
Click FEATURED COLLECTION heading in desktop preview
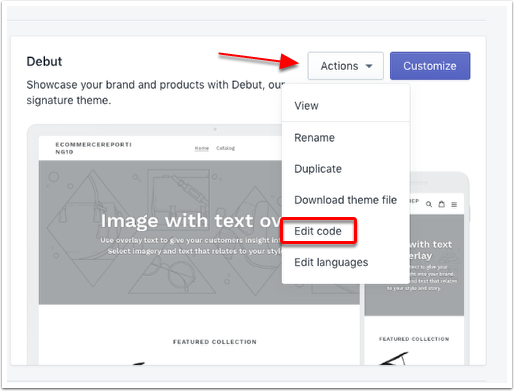coord(215,342)
